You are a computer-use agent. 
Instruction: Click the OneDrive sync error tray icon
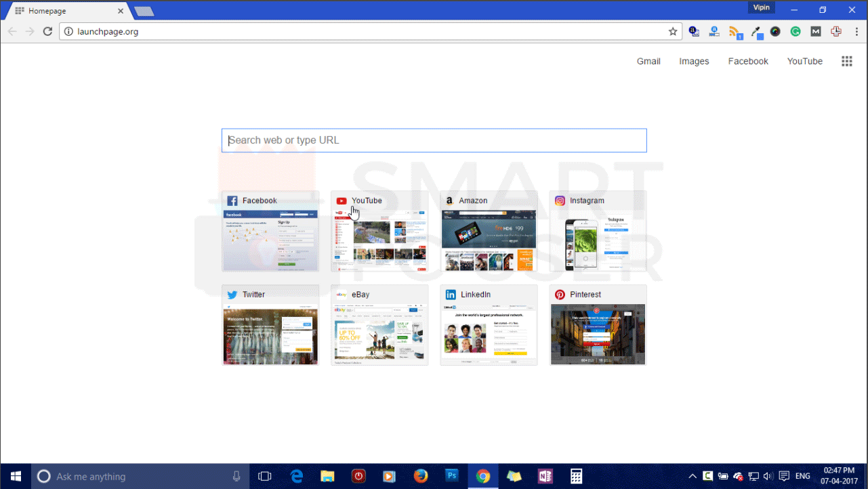[x=738, y=477]
